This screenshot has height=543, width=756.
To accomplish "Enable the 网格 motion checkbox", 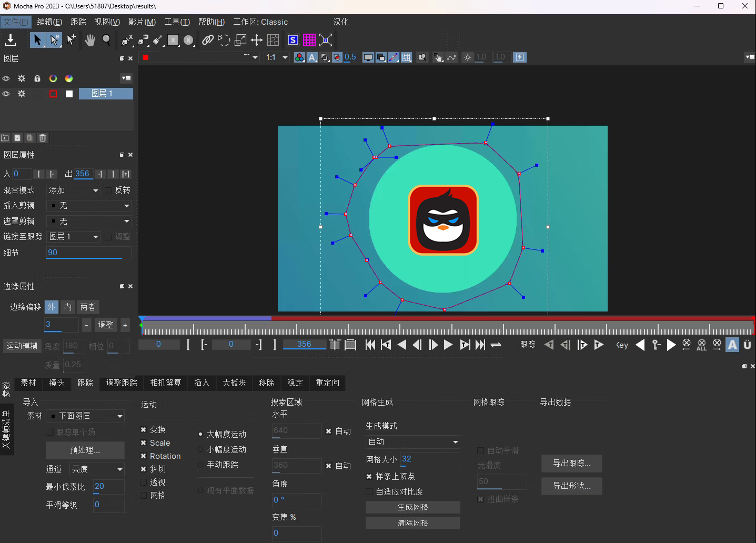I will click(x=143, y=495).
